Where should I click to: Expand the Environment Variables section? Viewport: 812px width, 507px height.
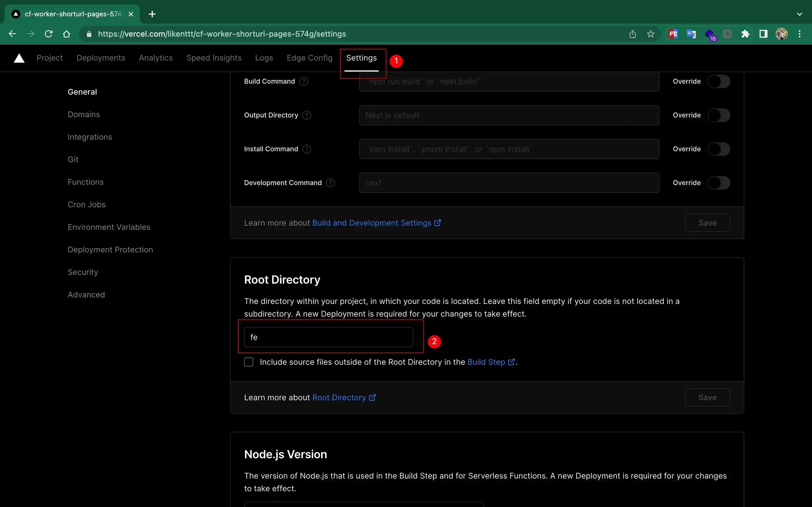(x=109, y=227)
